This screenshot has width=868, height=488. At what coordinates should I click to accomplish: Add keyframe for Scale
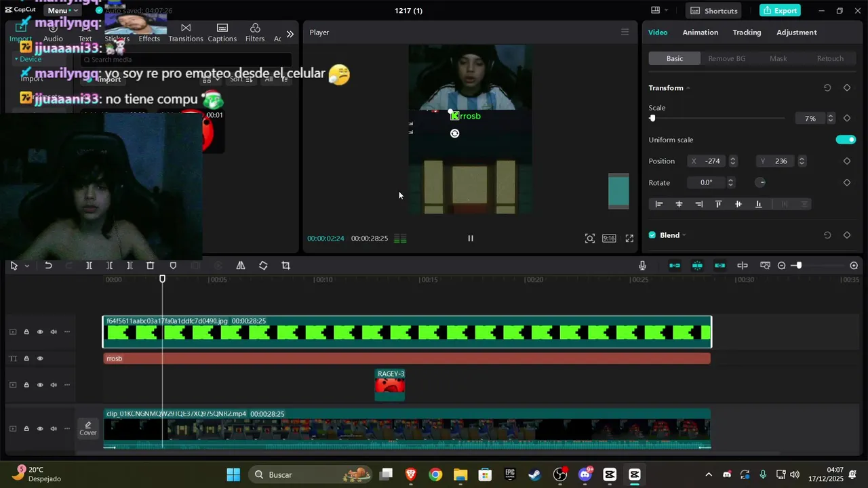click(x=847, y=119)
